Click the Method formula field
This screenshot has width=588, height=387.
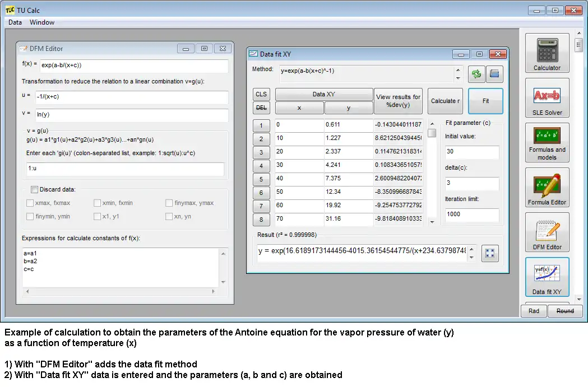coord(367,74)
